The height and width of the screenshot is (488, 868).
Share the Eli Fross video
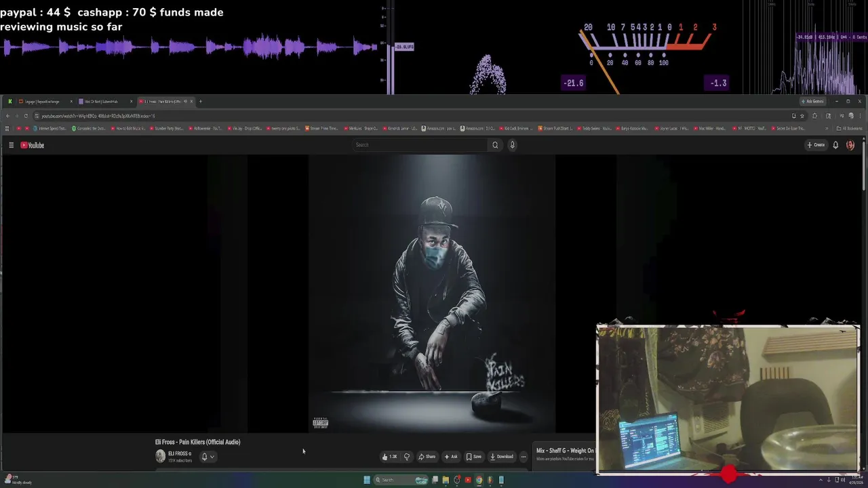pos(427,456)
